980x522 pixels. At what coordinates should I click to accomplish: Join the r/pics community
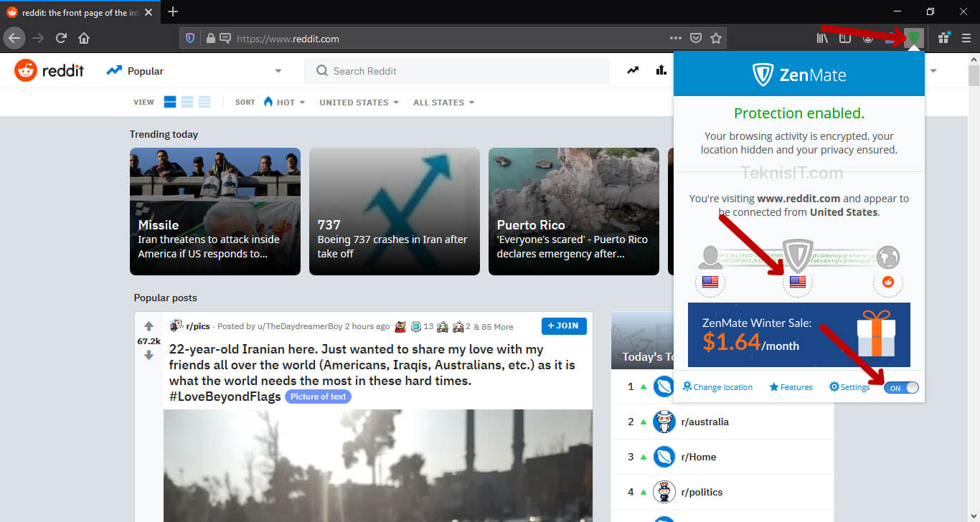point(564,326)
